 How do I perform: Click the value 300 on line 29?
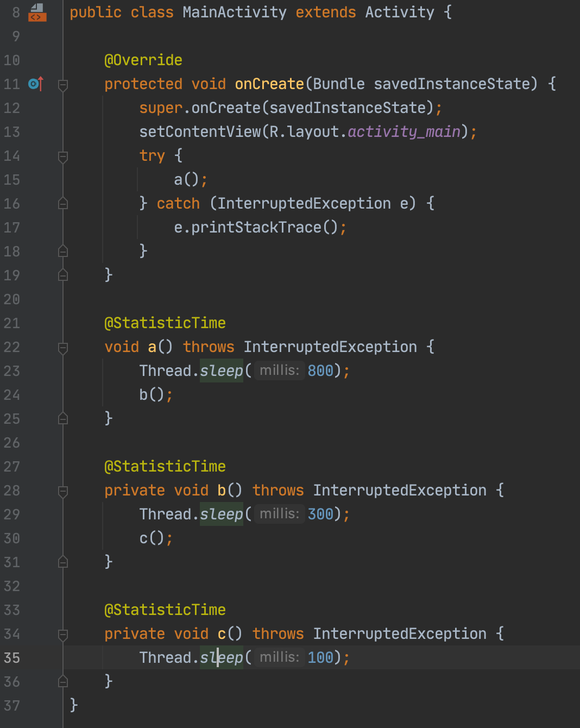click(x=320, y=514)
